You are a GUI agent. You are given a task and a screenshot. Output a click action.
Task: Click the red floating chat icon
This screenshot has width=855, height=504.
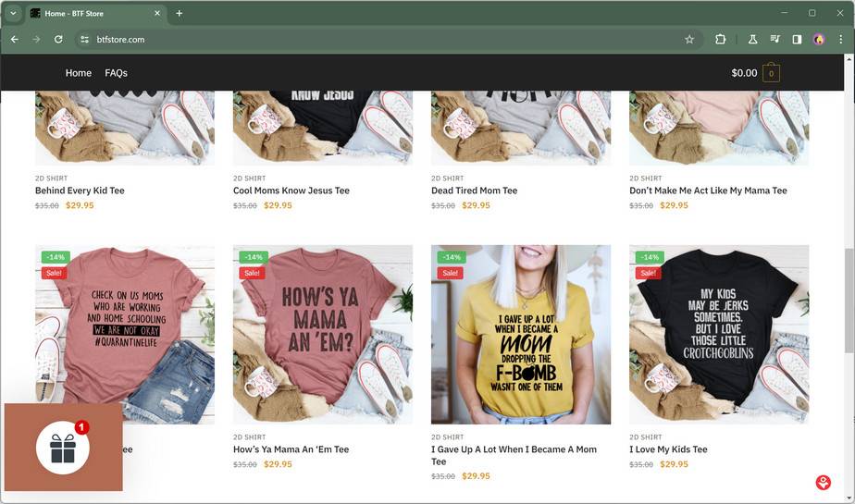824,482
